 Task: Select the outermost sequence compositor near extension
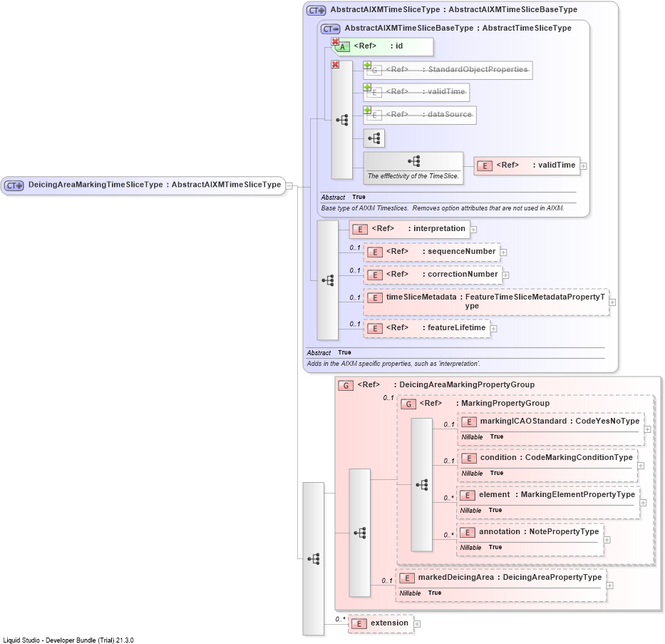pyautogui.click(x=314, y=558)
